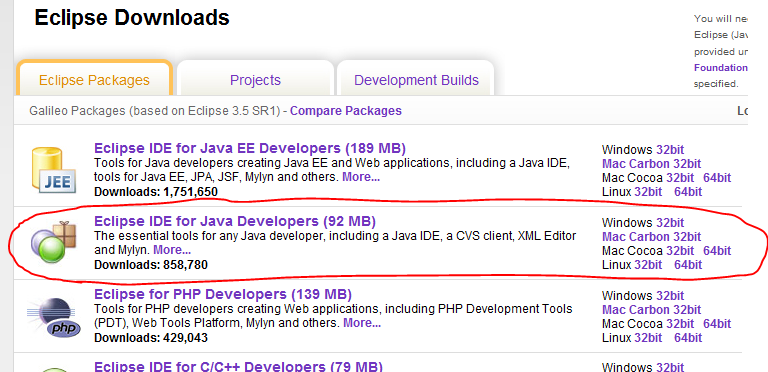
Task: Download PHP Developers Mac Cocoa 32bit
Action: point(680,324)
